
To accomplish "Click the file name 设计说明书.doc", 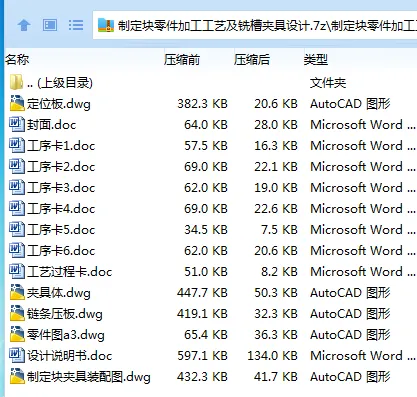I will tap(69, 356).
